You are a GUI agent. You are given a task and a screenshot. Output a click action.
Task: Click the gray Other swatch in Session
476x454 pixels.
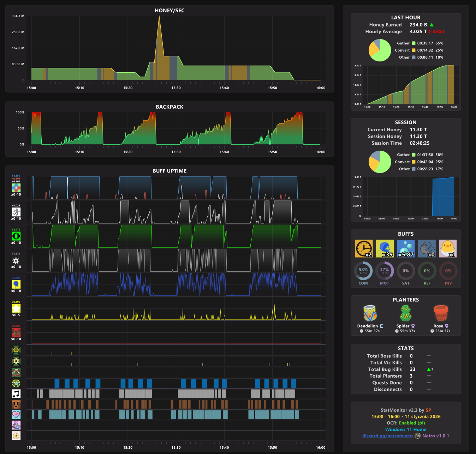pos(413,169)
